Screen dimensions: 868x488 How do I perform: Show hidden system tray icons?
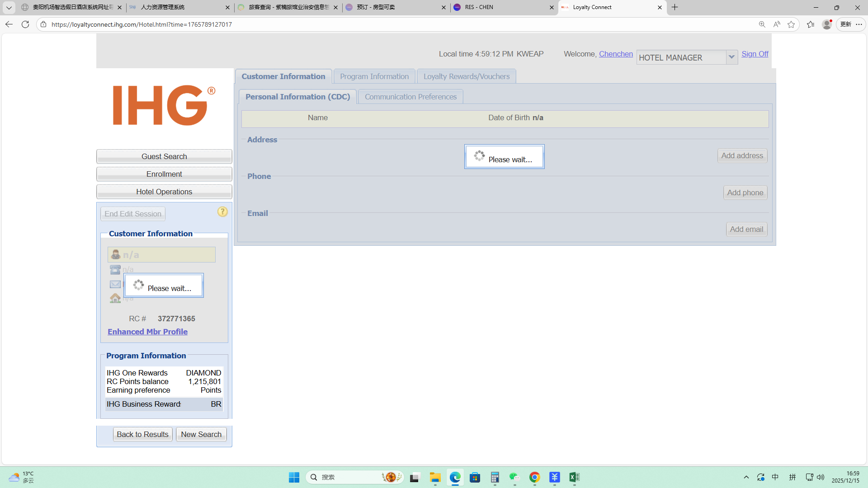coord(746,477)
